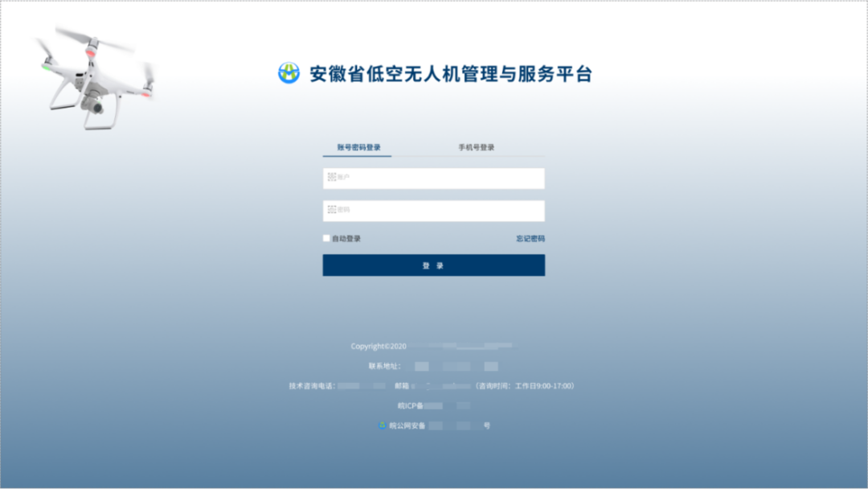Click the 安徽省低空无人机管理与服务平台 title text

450,74
